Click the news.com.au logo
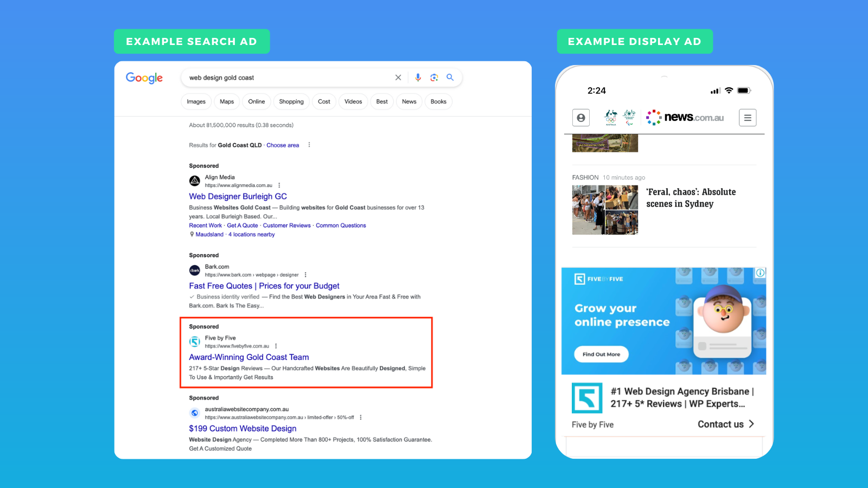 click(x=685, y=117)
